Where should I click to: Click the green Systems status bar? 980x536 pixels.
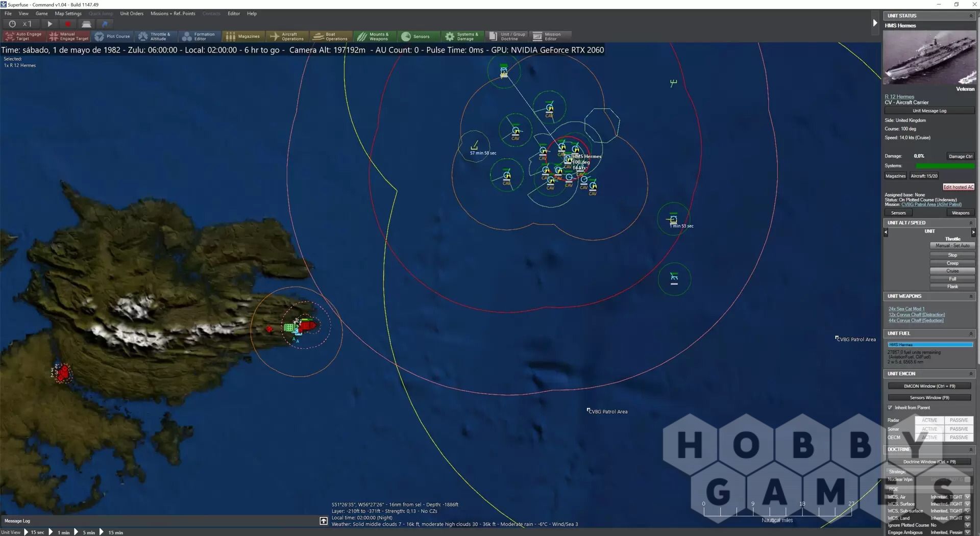pyautogui.click(x=945, y=166)
